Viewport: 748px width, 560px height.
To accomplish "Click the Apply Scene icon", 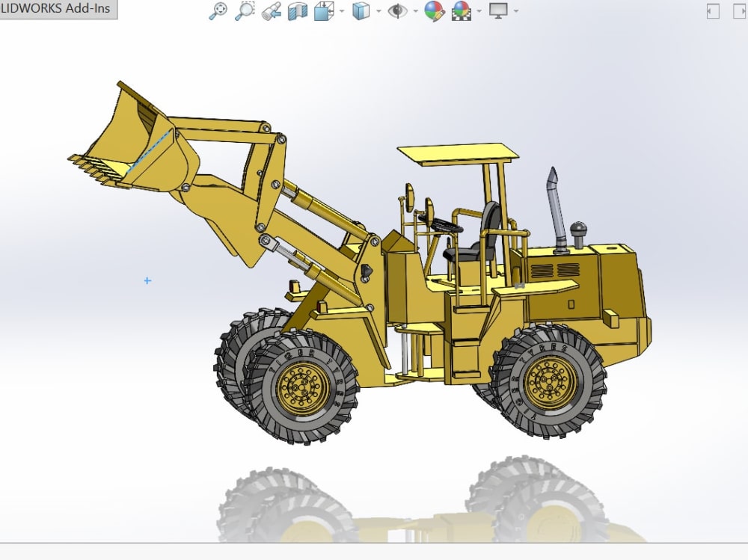I will tap(462, 11).
